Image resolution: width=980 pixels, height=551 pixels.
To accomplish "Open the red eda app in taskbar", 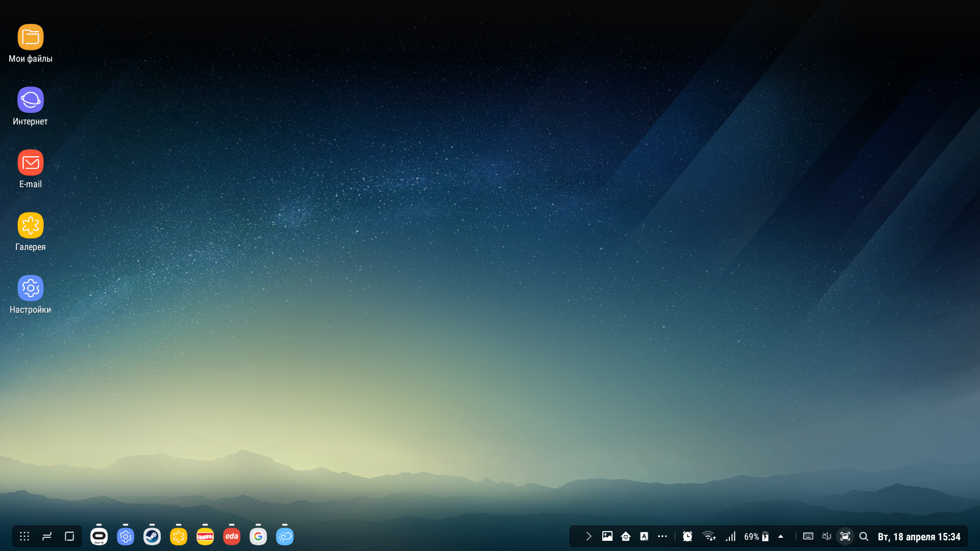I will [x=232, y=536].
